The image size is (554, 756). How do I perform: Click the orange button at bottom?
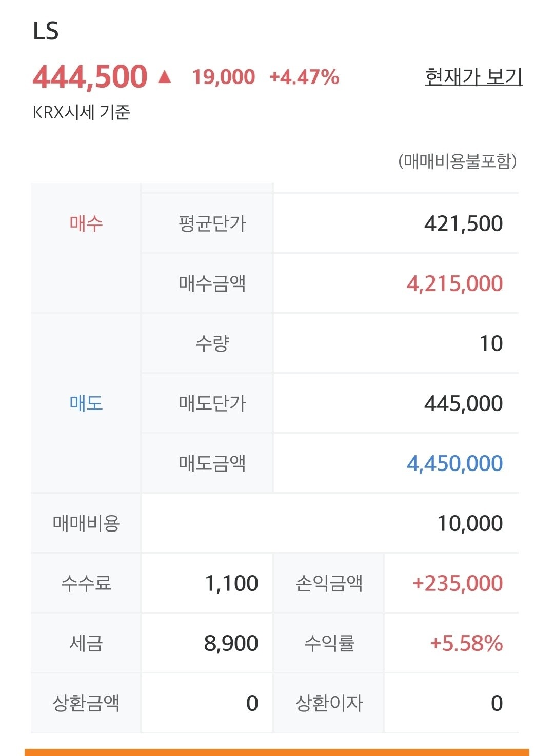[x=277, y=752]
